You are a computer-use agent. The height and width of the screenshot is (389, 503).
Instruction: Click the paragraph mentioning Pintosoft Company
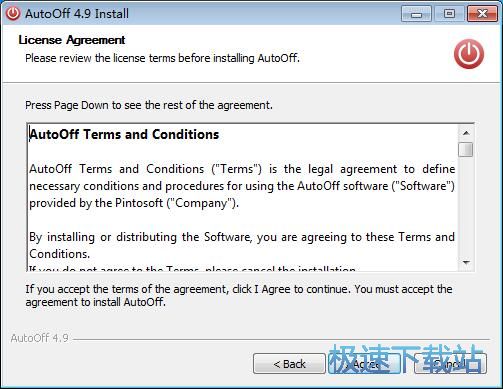242,186
